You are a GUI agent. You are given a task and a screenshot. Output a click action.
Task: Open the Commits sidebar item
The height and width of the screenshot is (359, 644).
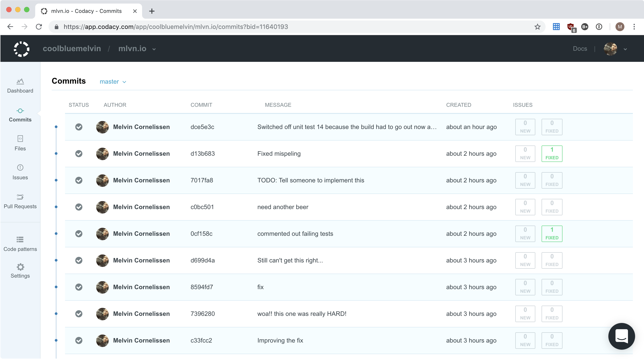click(20, 115)
